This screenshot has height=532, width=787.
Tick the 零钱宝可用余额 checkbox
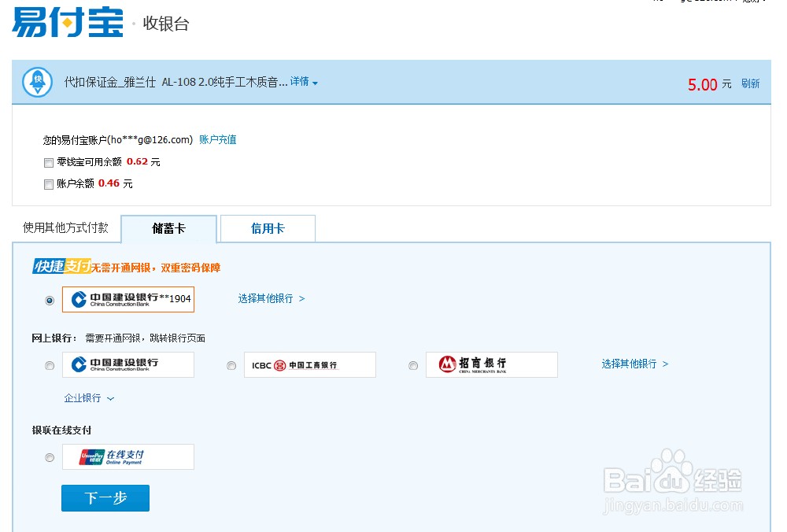(49, 163)
